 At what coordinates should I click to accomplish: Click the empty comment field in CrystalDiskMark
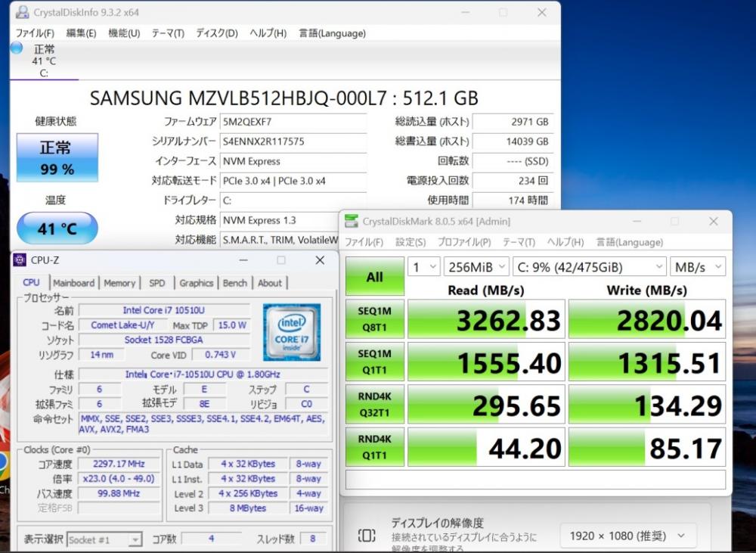(x=536, y=480)
